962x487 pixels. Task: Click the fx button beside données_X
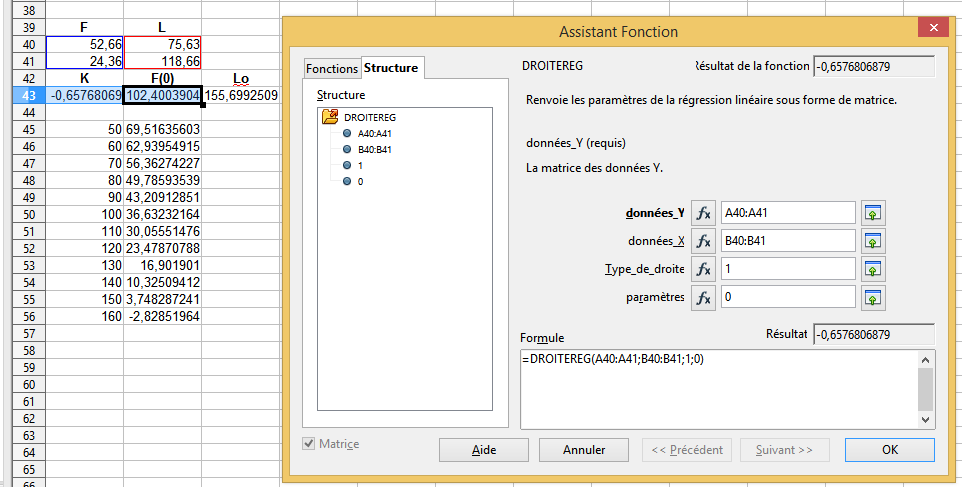pyautogui.click(x=704, y=241)
